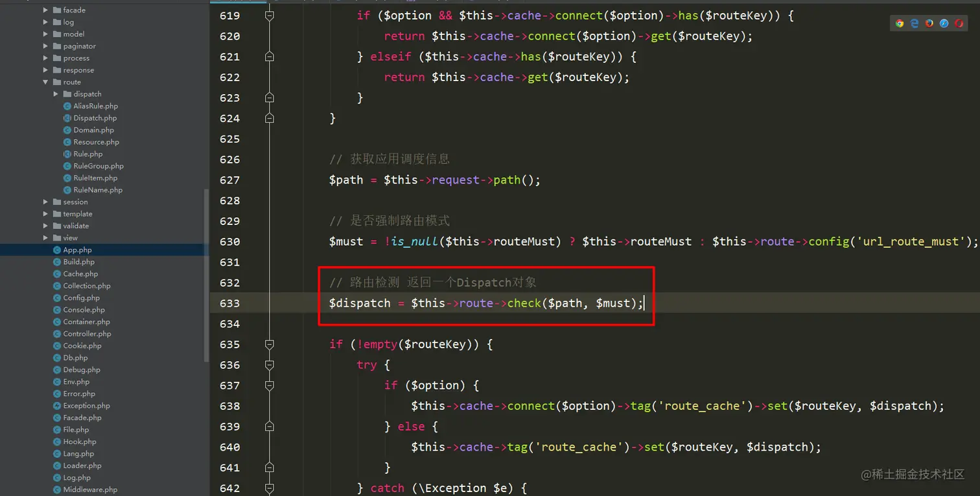Screen dimensions: 980x496
Task: Fold the elseif block at line 621
Action: pyautogui.click(x=270, y=56)
